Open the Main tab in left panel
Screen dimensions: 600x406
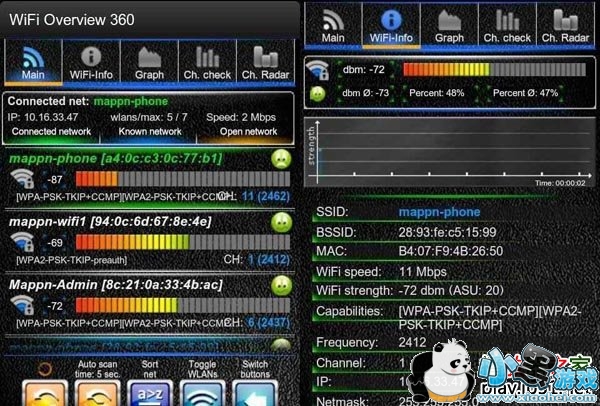click(x=33, y=62)
